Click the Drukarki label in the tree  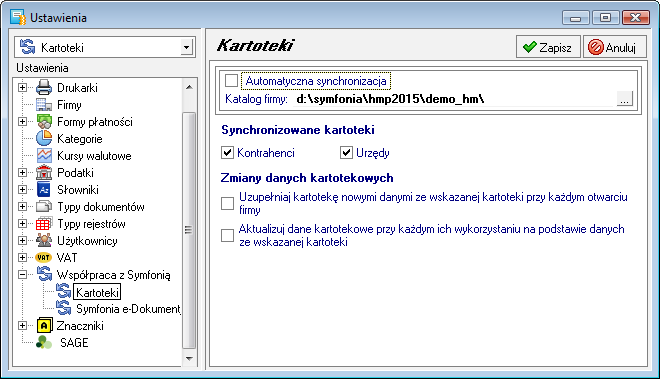pos(77,88)
